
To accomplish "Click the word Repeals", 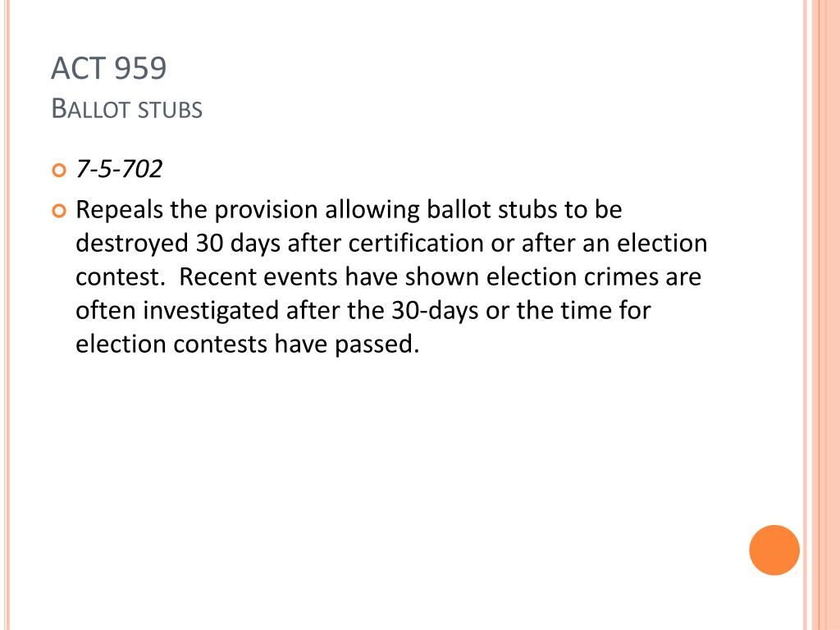I will coord(119,210).
